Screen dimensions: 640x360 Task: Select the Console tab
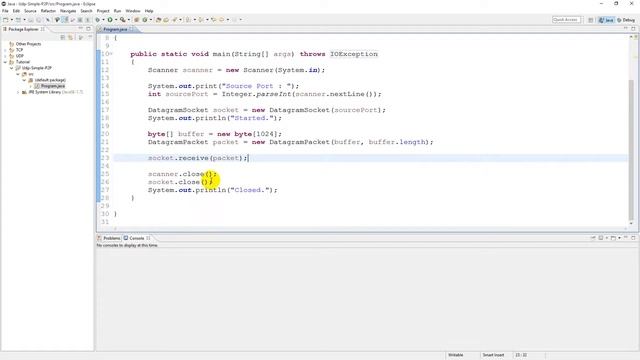[137, 238]
